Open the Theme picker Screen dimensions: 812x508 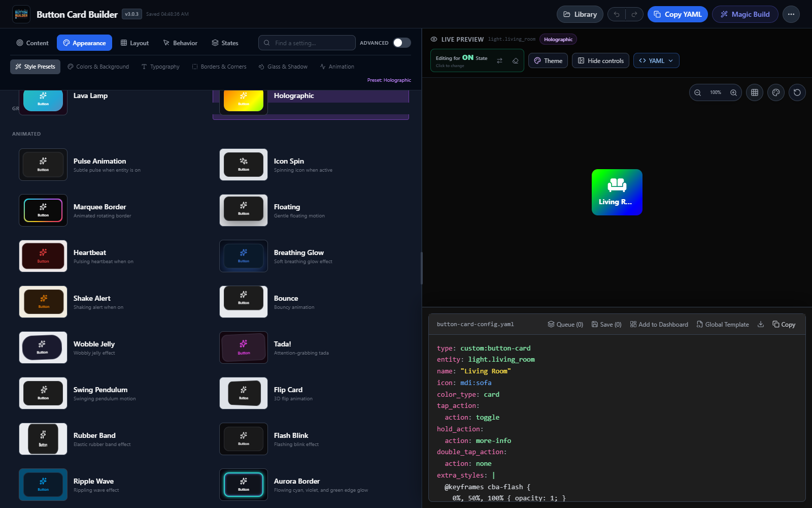[548, 60]
